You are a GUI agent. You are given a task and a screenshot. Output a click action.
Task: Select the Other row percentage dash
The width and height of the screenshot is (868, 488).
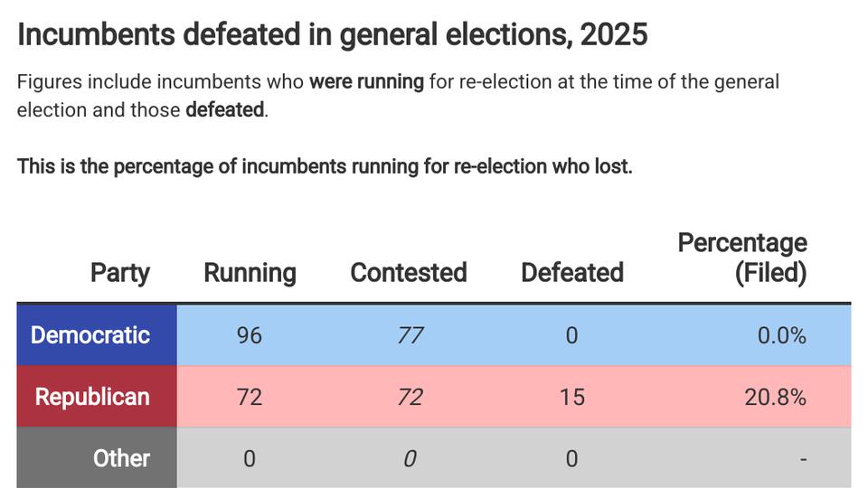802,459
